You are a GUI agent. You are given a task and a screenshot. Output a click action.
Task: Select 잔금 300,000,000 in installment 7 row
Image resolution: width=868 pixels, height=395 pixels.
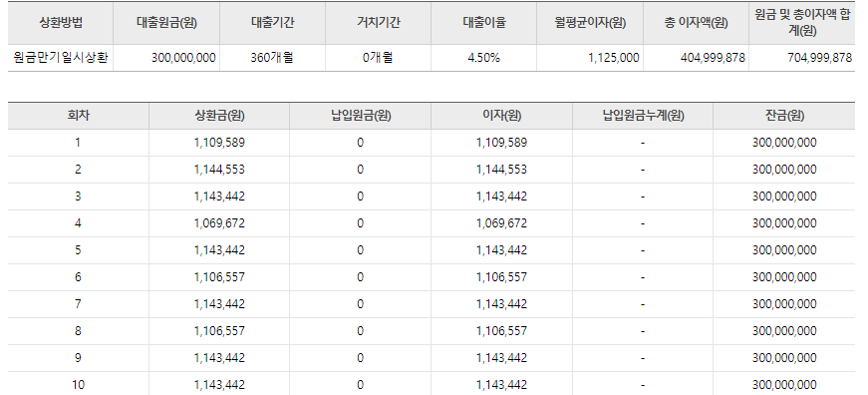[x=784, y=303]
